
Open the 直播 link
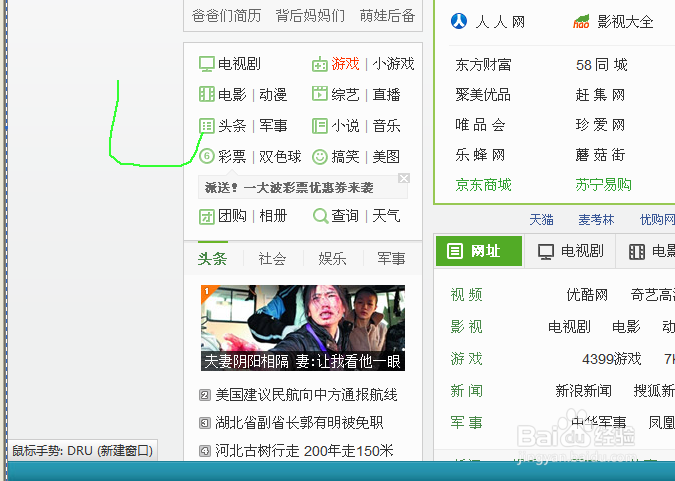(387, 94)
